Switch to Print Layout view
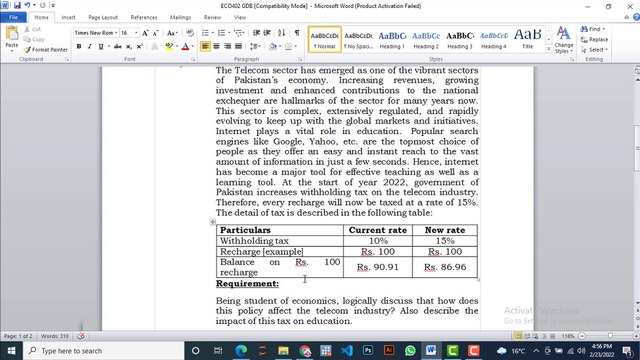The image size is (640, 360). point(518,336)
